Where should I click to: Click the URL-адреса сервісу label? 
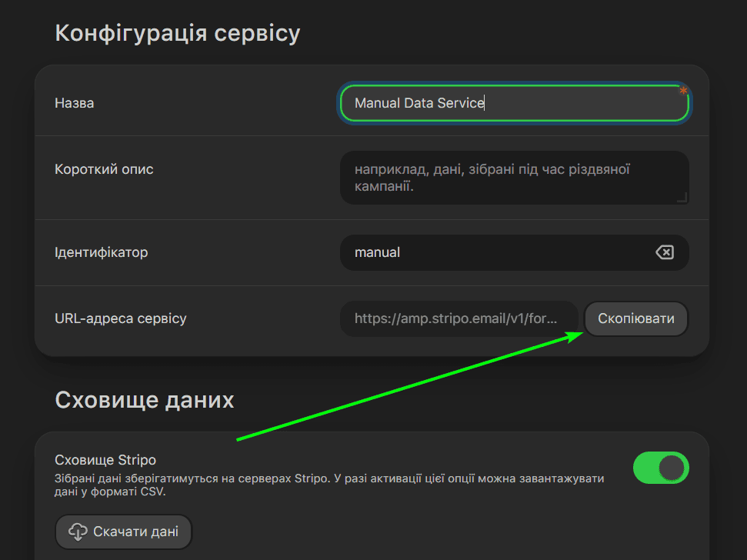[121, 318]
